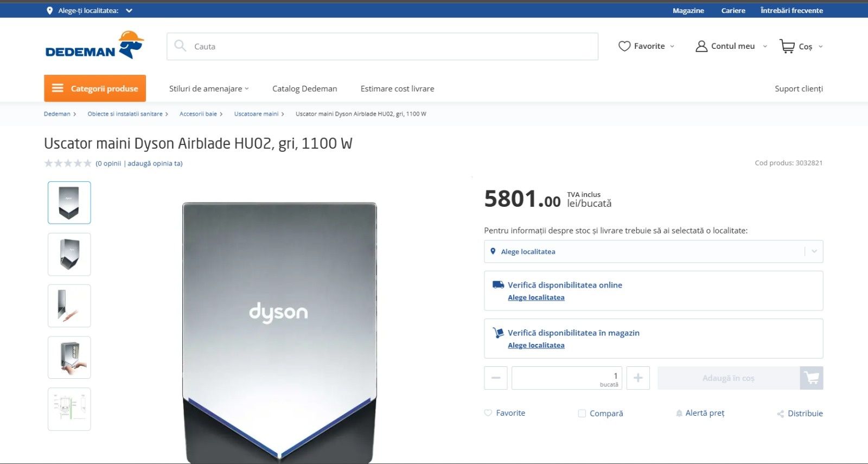Click the Dedeman logo
868x464 pixels.
pos(95,45)
